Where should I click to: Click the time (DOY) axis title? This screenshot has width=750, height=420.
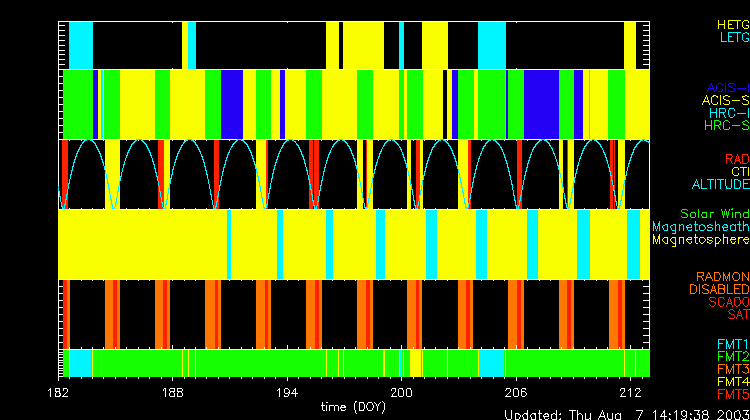tap(352, 408)
